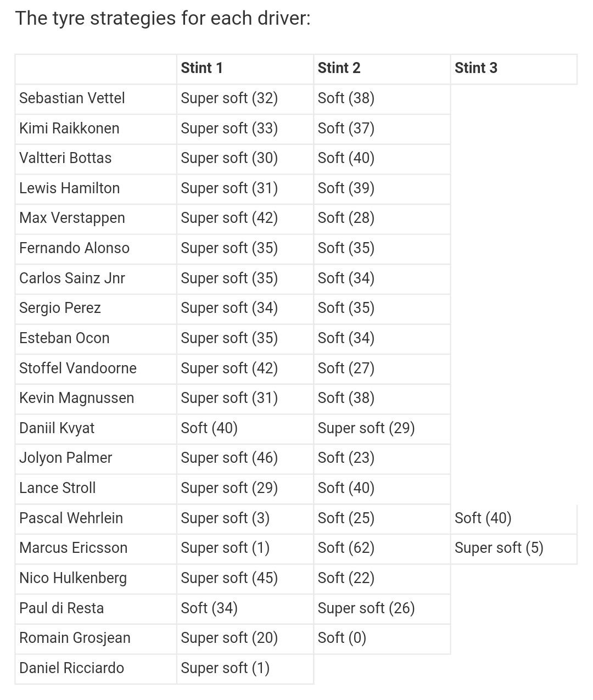The height and width of the screenshot is (700, 593).
Task: Select Stoffel Vandoorne's Soft (27) cell
Action: pyautogui.click(x=382, y=368)
